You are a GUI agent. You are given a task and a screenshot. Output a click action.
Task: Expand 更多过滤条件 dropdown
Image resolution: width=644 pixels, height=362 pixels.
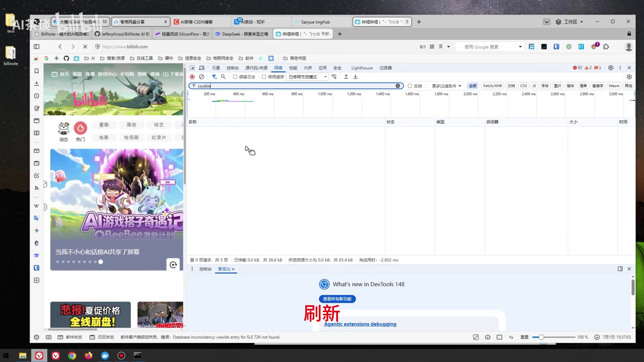(x=446, y=86)
